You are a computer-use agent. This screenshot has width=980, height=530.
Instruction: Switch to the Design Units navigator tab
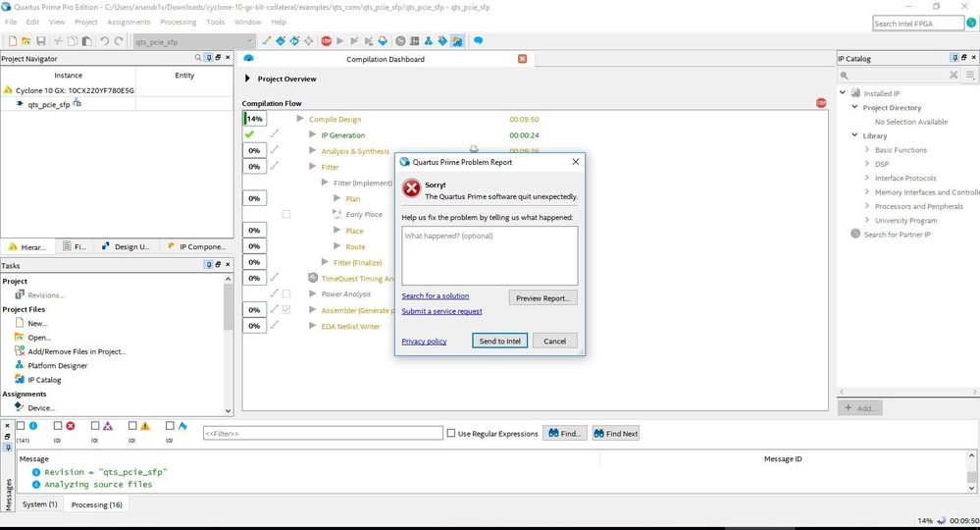[x=127, y=247]
